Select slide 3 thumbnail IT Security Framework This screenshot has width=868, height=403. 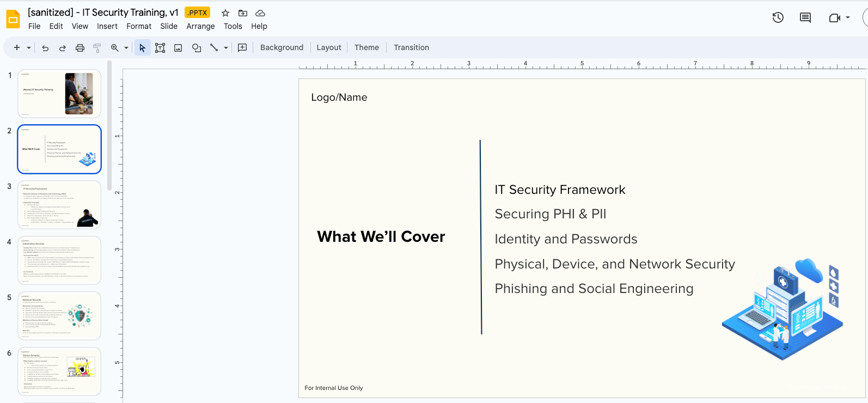[59, 205]
